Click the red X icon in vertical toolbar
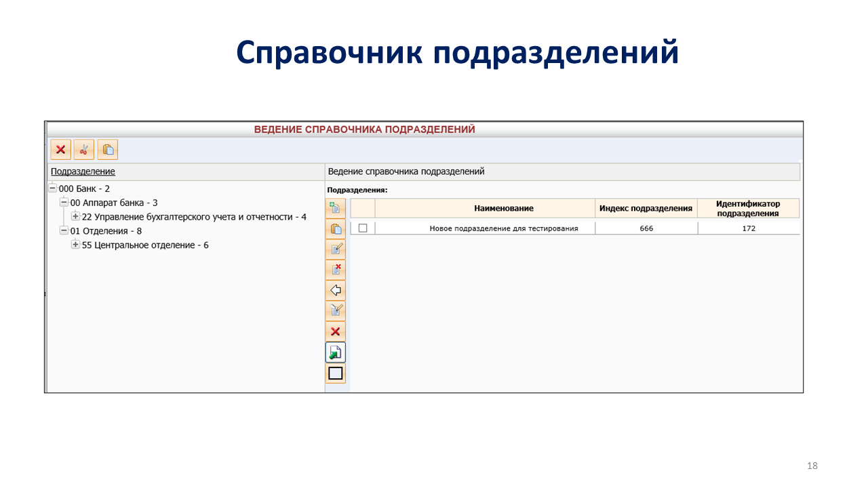The height and width of the screenshot is (488, 868). [335, 331]
